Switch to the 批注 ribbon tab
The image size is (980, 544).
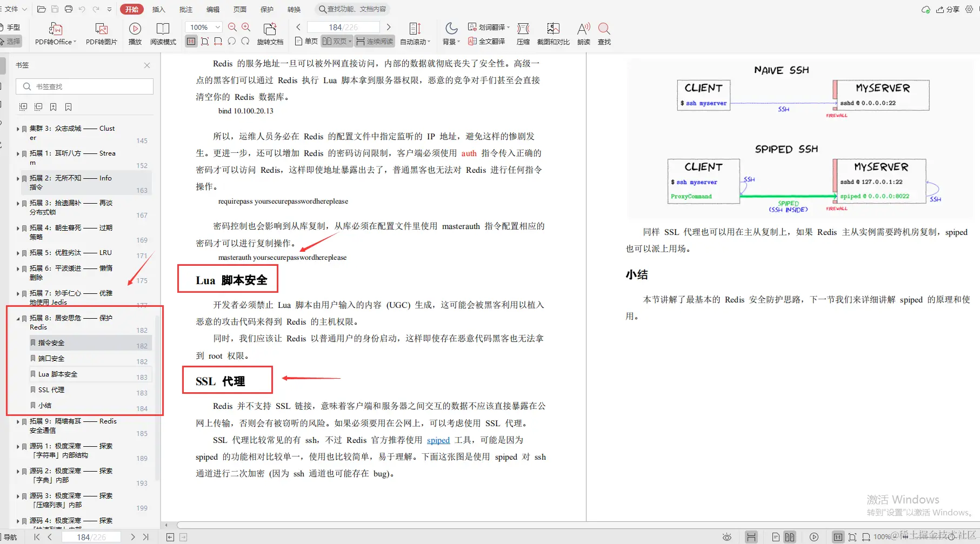click(186, 9)
